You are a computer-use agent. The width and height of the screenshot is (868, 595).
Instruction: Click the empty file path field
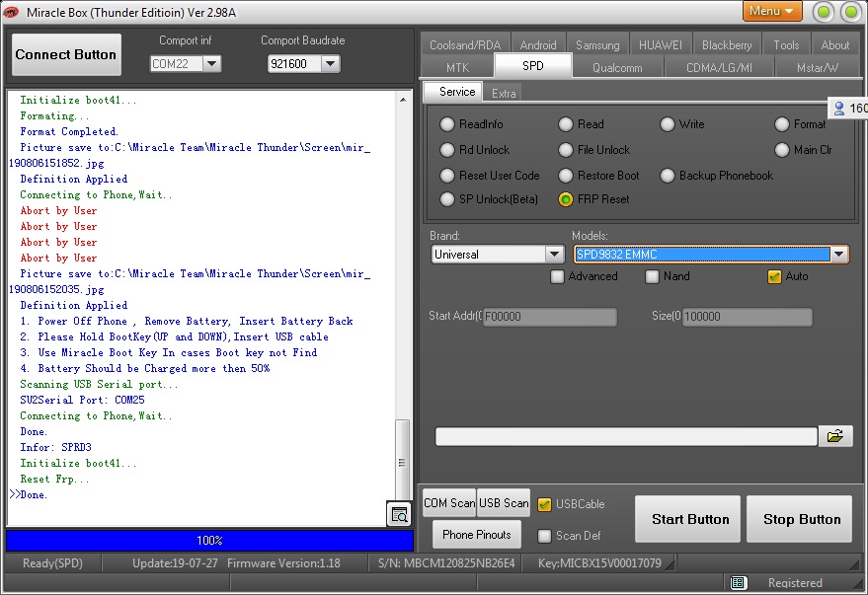(626, 436)
